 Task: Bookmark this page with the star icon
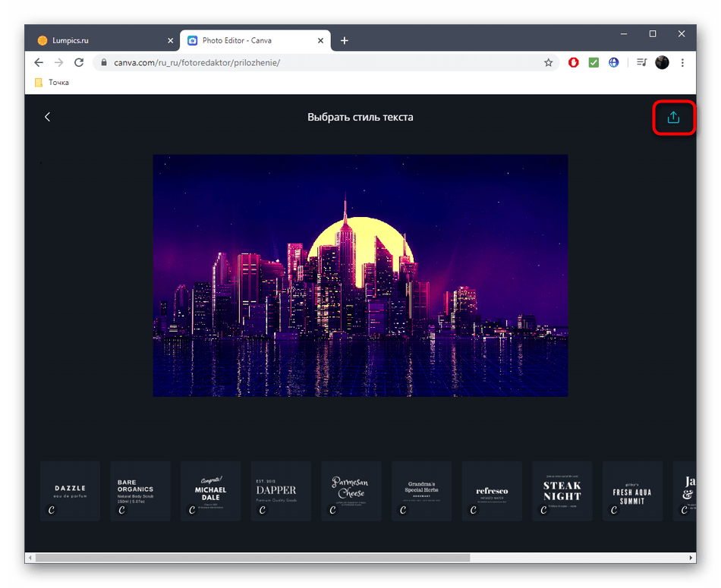(548, 62)
